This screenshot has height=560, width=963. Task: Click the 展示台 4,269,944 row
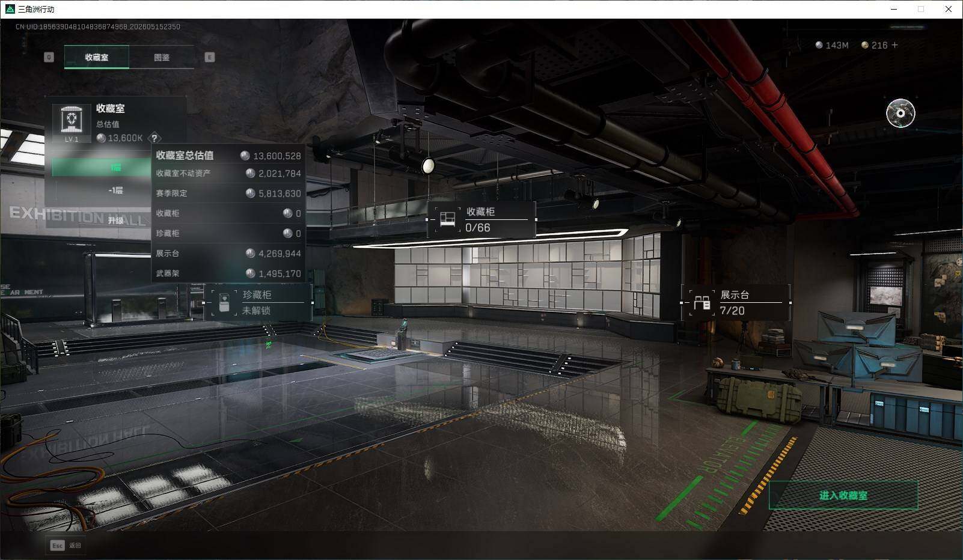pyautogui.click(x=228, y=253)
